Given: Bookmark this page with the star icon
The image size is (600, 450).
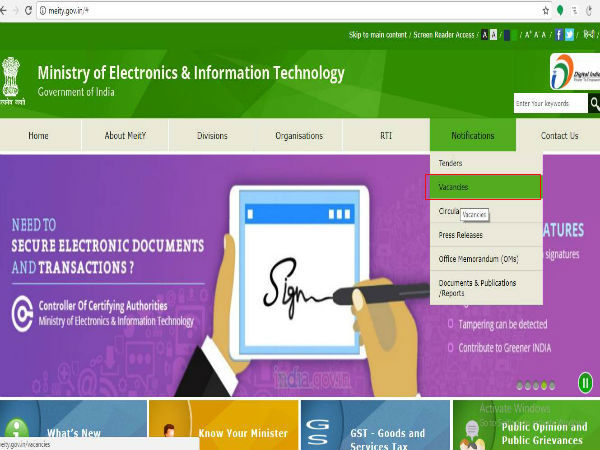Looking at the screenshot, I should tap(546, 11).
